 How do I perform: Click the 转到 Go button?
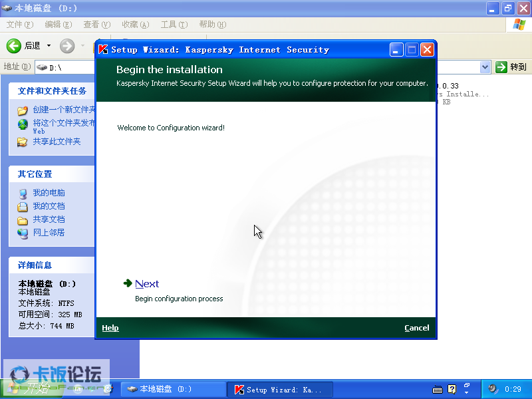(511, 67)
